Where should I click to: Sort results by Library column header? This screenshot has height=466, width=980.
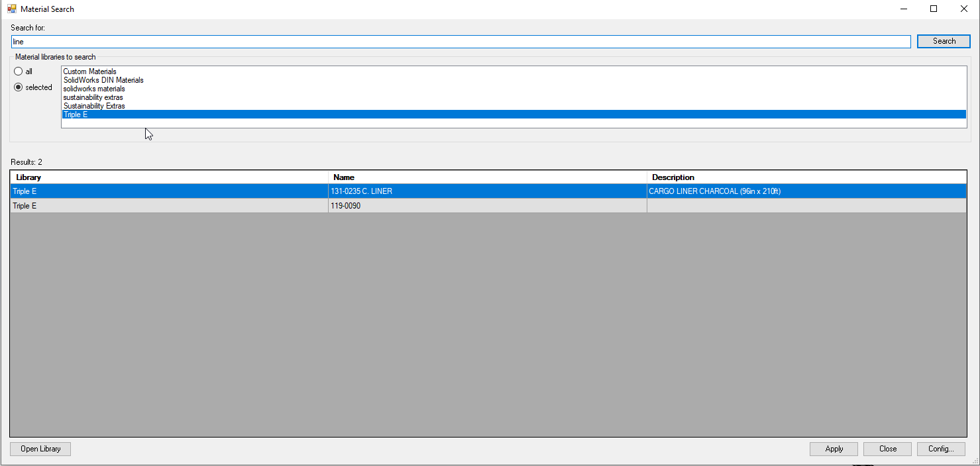click(169, 177)
